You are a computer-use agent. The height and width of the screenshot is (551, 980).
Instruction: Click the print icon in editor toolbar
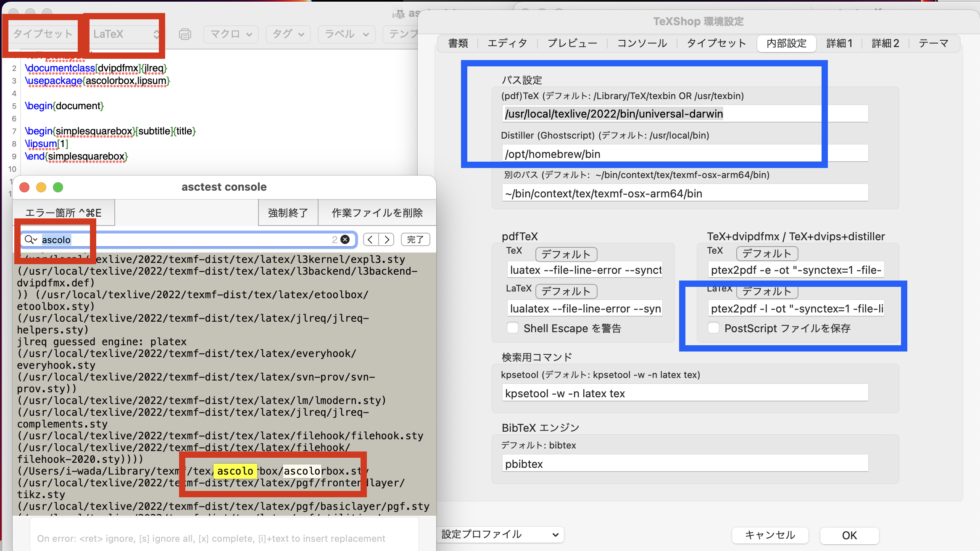click(185, 34)
